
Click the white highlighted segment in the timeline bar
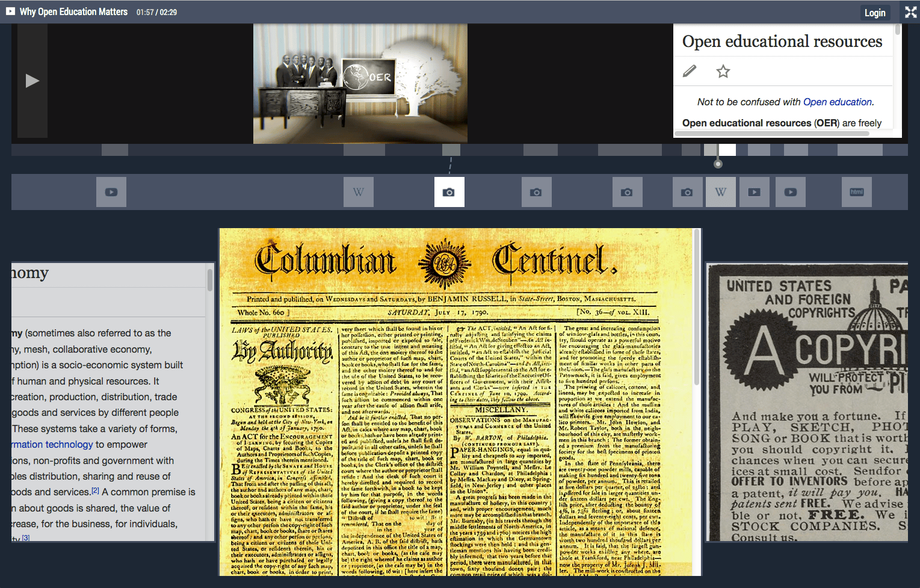[x=727, y=150]
